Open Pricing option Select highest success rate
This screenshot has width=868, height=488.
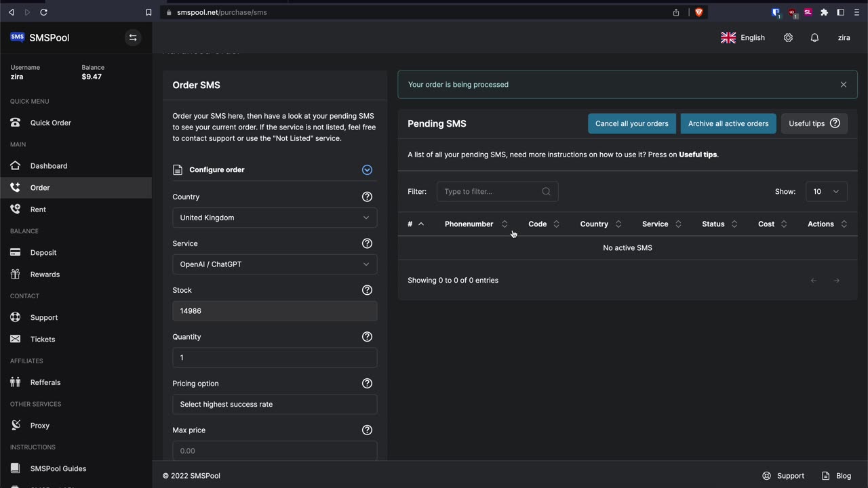[275, 405]
